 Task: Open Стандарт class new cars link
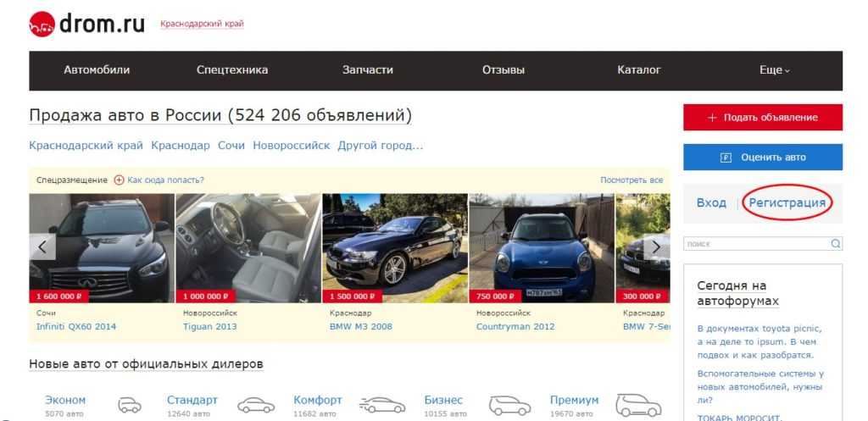(x=192, y=400)
